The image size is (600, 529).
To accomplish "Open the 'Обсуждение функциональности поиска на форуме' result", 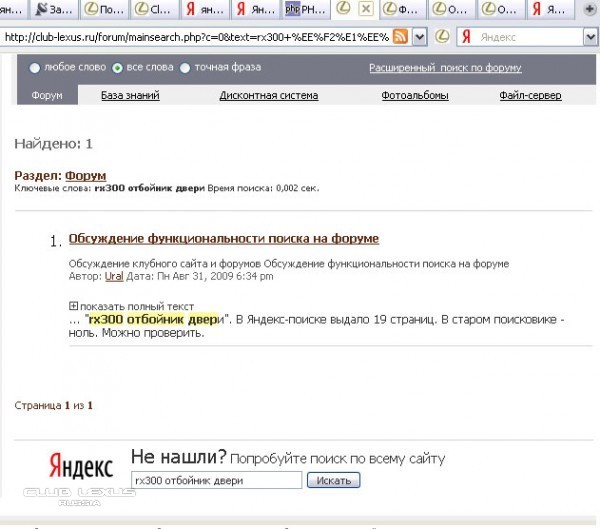I will click(223, 239).
